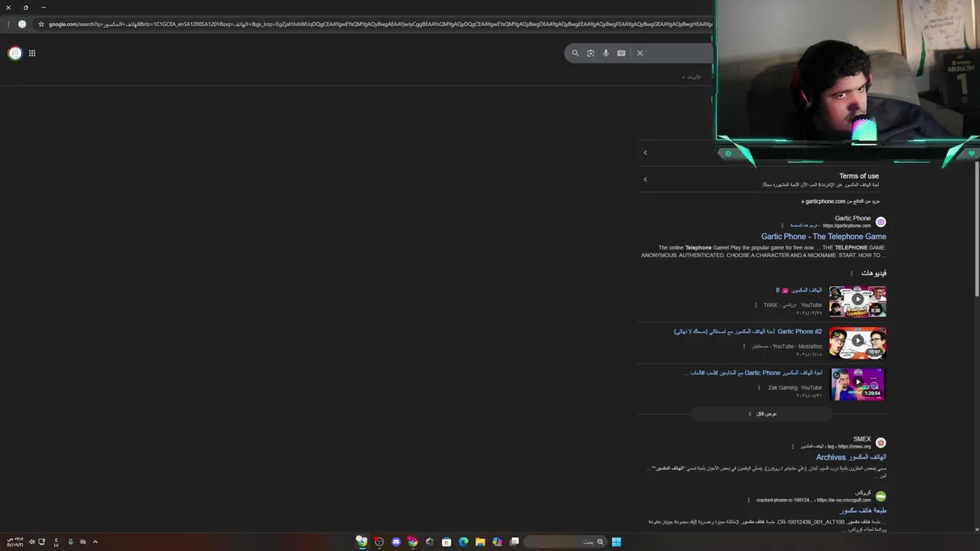Click the Gartic Phone site favicon
The height and width of the screenshot is (551, 980).
[880, 222]
